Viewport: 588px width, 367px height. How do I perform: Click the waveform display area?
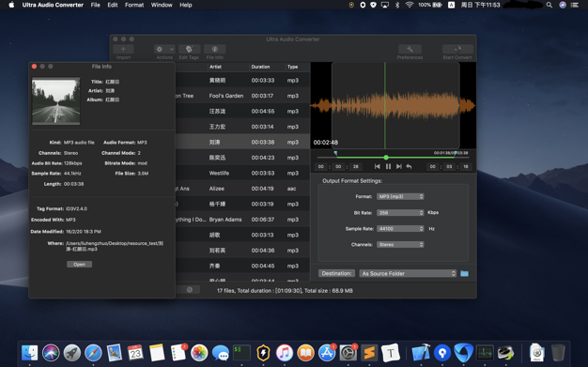tap(394, 105)
